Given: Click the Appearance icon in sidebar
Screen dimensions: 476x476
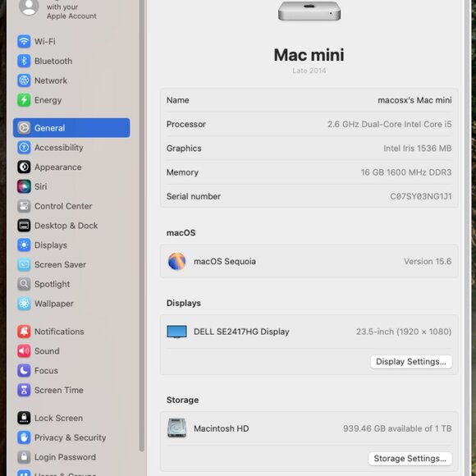Looking at the screenshot, I should pyautogui.click(x=24, y=167).
